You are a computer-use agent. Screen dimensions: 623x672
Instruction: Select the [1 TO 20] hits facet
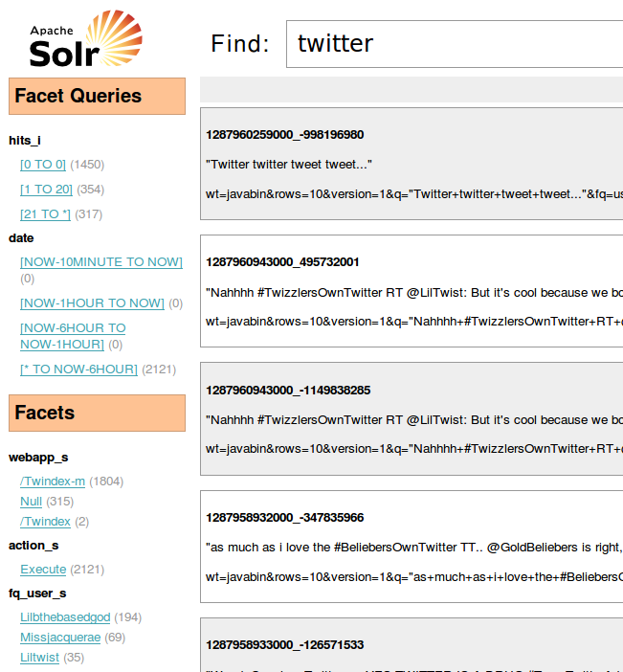point(46,190)
